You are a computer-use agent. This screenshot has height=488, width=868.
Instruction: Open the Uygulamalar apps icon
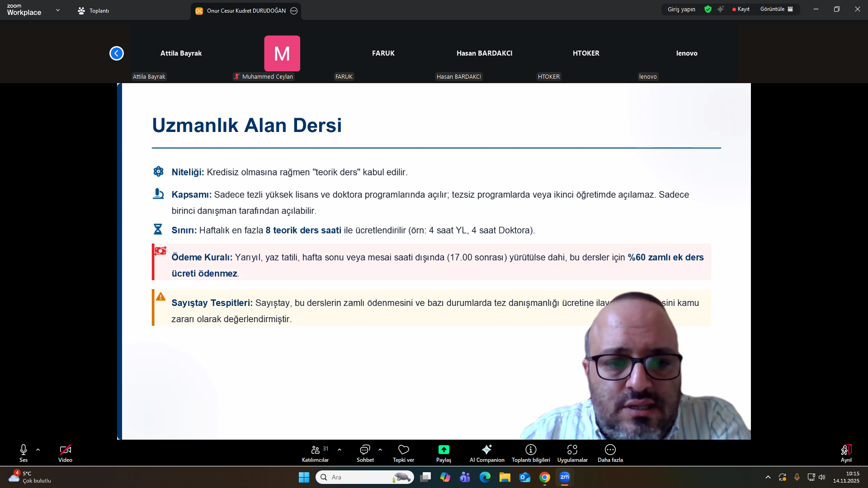point(572,450)
